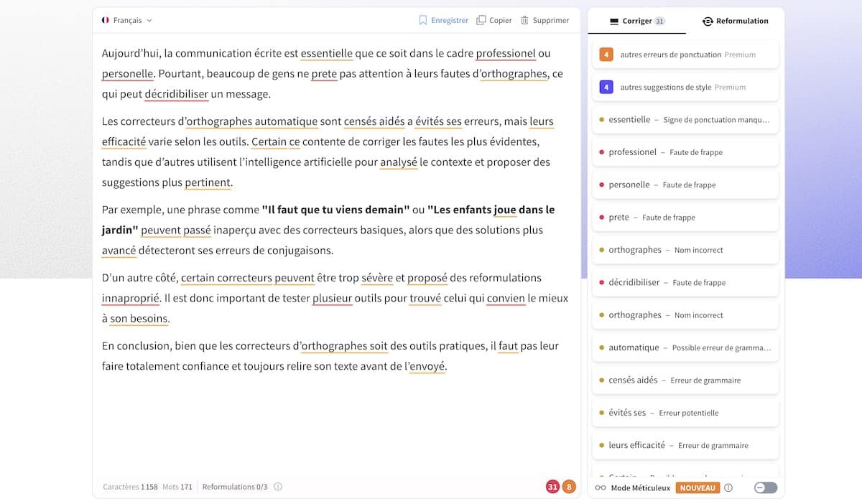The image size is (862, 504).
Task: Click the underlined word envoyé in the text
Action: tap(427, 366)
